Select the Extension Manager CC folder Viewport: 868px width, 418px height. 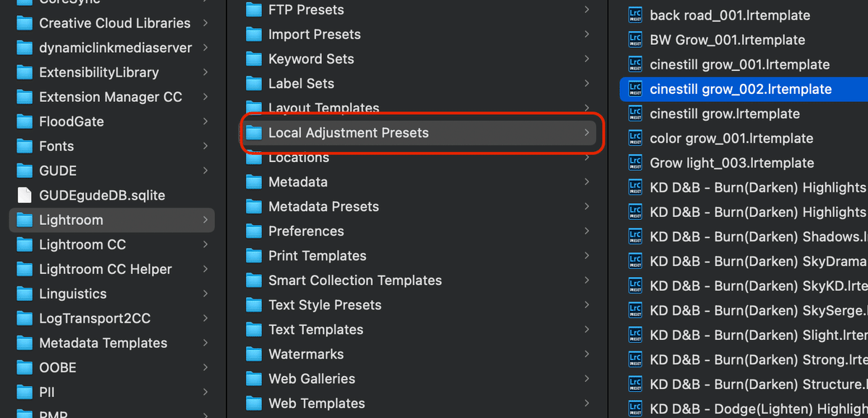(110, 97)
